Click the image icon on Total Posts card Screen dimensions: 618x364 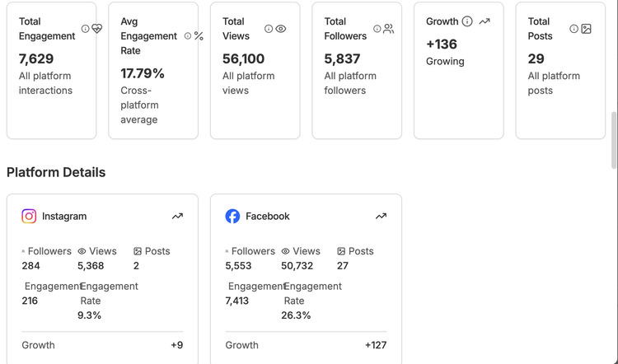point(586,29)
